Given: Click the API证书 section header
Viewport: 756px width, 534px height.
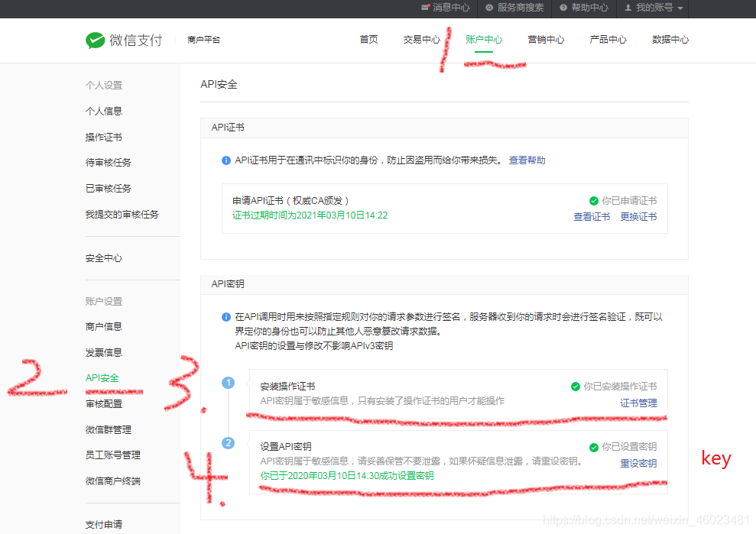Looking at the screenshot, I should [228, 128].
